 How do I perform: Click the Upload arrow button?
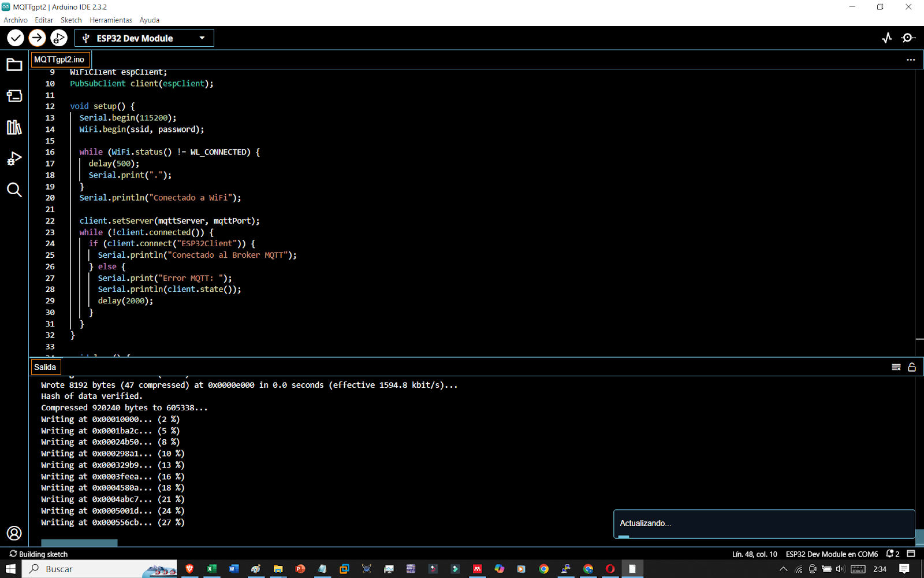pyautogui.click(x=37, y=38)
